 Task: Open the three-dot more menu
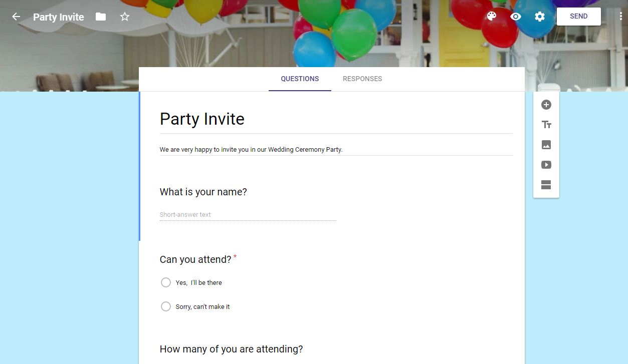coord(621,17)
